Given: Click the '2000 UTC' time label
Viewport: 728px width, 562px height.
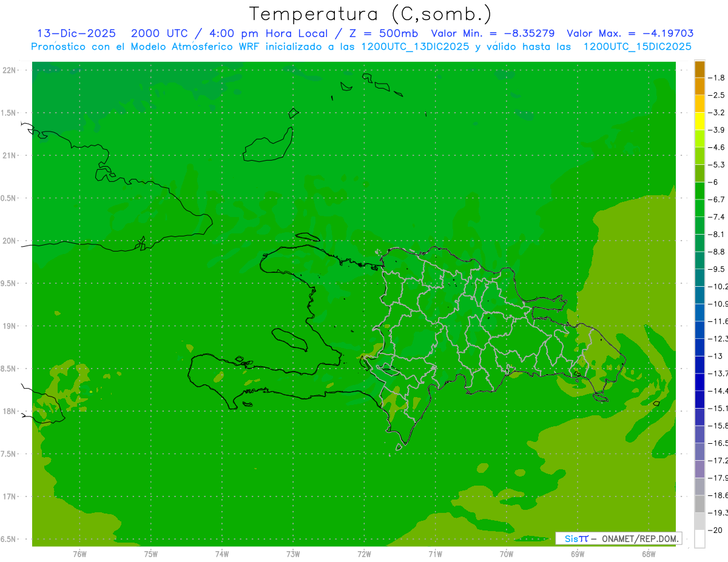Looking at the screenshot, I should point(158,33).
